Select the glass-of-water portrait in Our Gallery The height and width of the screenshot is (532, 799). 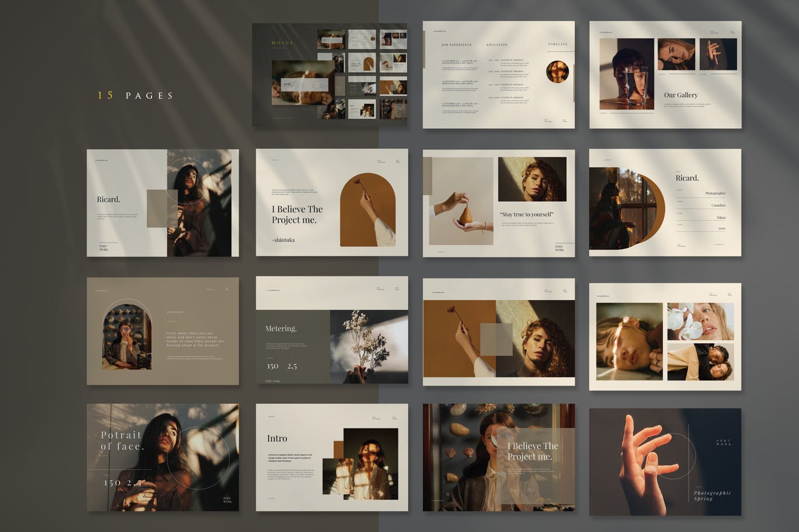point(626,74)
